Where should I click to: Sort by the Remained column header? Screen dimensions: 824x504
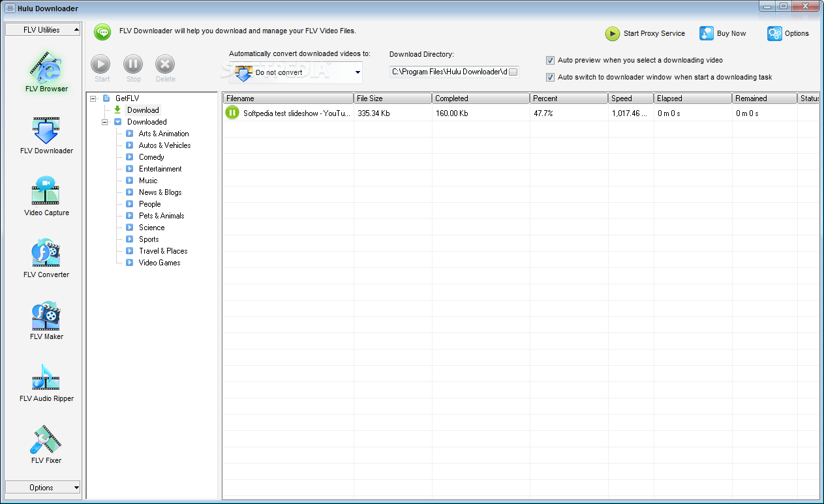click(x=765, y=98)
